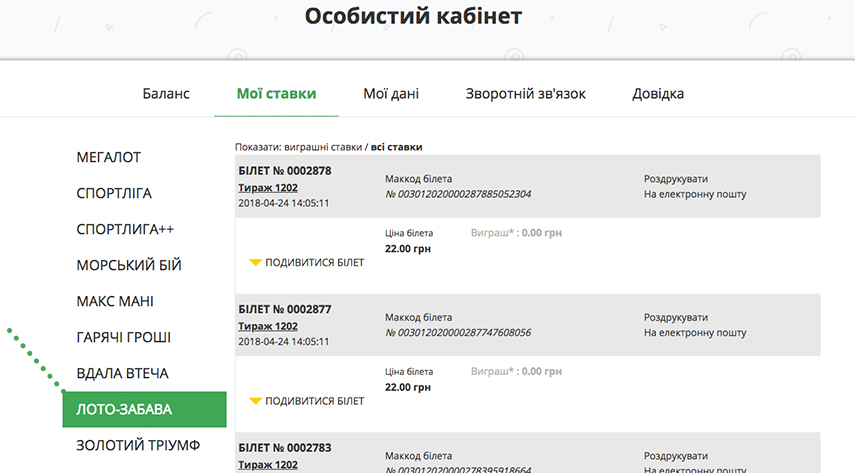Click yellow arrow icon under ticket 0002878
Screen dimensions: 855x473
[255, 263]
